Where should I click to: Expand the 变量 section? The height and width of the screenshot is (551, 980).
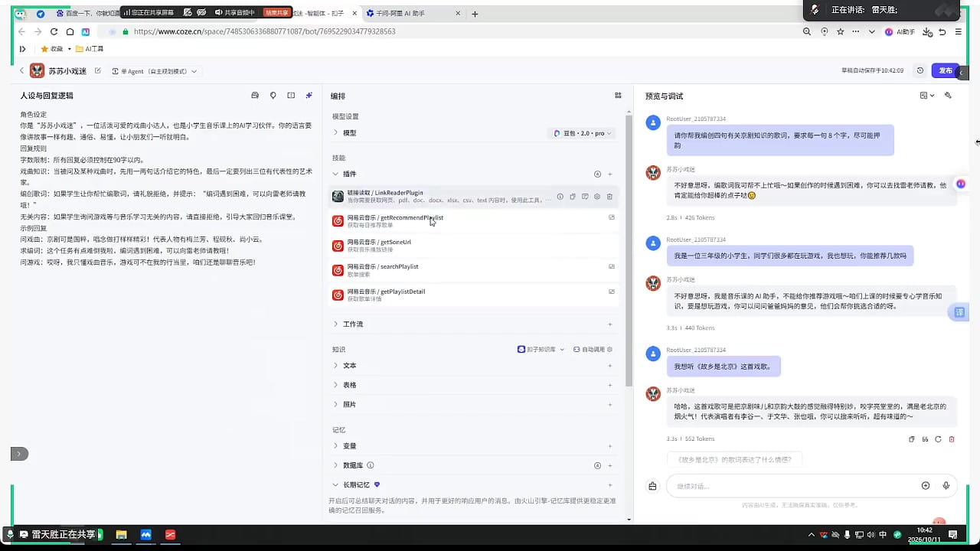coord(336,446)
